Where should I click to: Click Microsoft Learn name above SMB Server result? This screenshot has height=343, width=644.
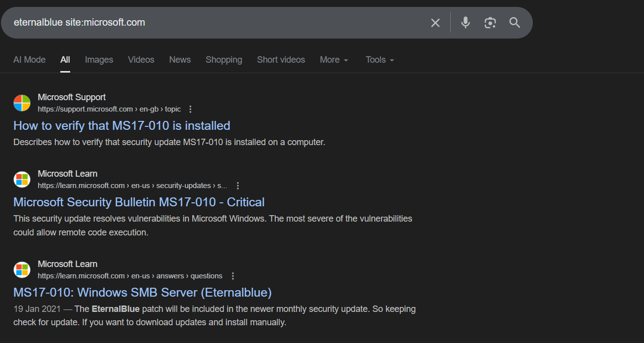pyautogui.click(x=67, y=264)
